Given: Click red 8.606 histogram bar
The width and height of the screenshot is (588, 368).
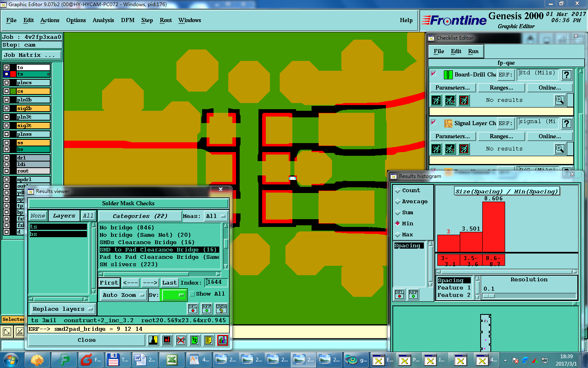Looking at the screenshot, I should (x=494, y=227).
